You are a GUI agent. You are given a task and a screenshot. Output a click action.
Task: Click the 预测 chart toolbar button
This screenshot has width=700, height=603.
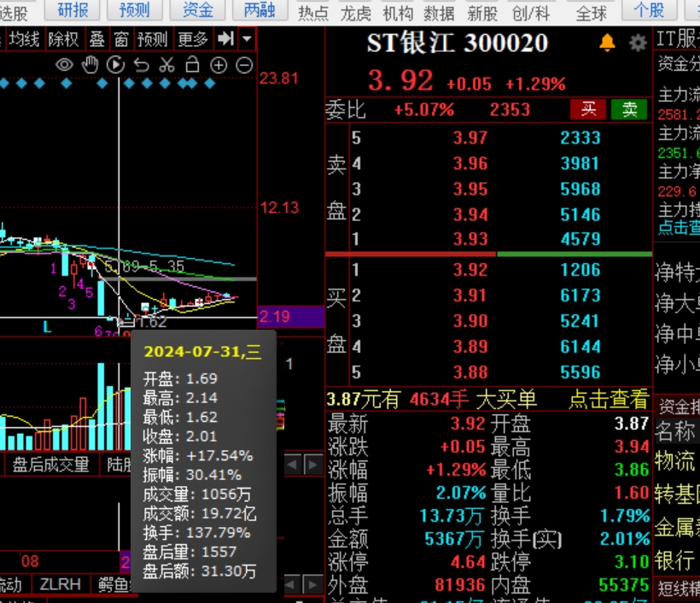[x=152, y=39]
